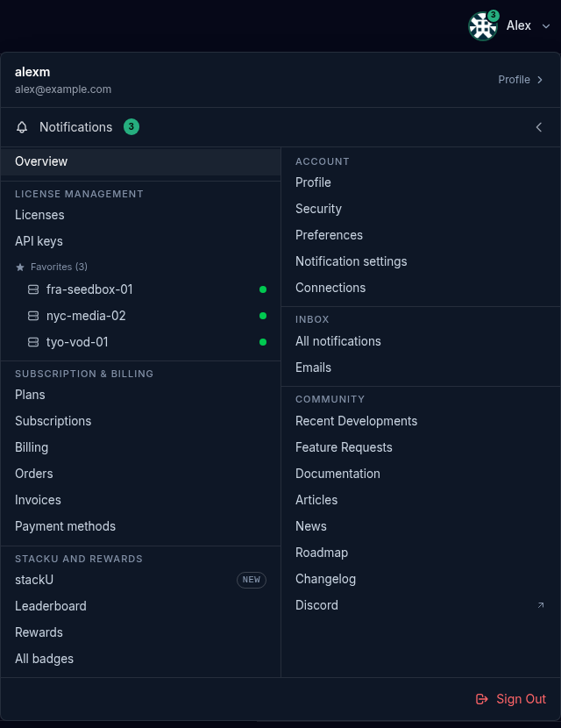Click the external link arrow beside Discord
The width and height of the screenshot is (561, 728).
[541, 605]
